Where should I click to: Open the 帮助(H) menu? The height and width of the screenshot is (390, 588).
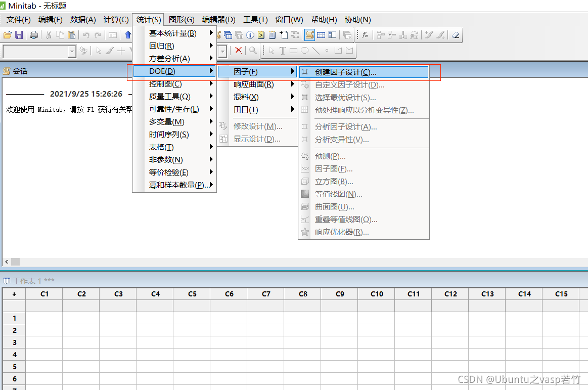coord(324,20)
